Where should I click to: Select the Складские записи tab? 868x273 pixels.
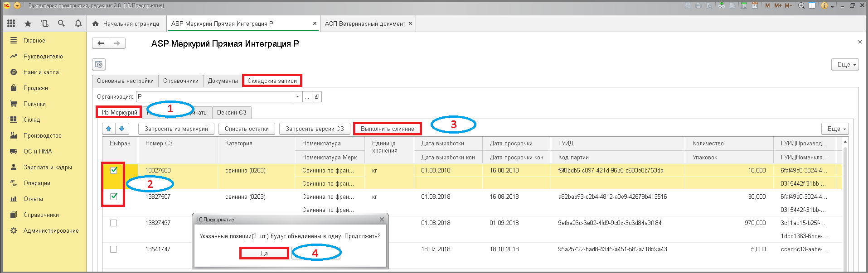pyautogui.click(x=272, y=81)
